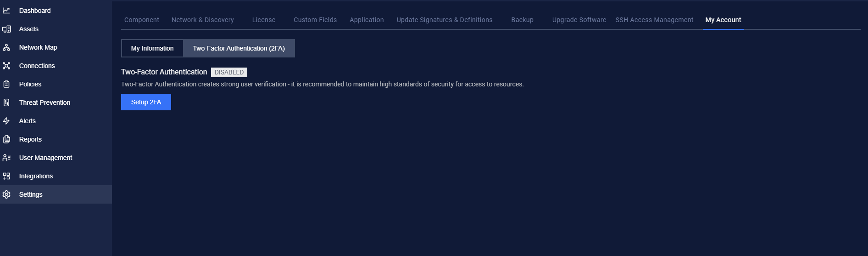Click the Setup 2FA button
Viewport: 868px width, 256px height.
click(x=146, y=102)
